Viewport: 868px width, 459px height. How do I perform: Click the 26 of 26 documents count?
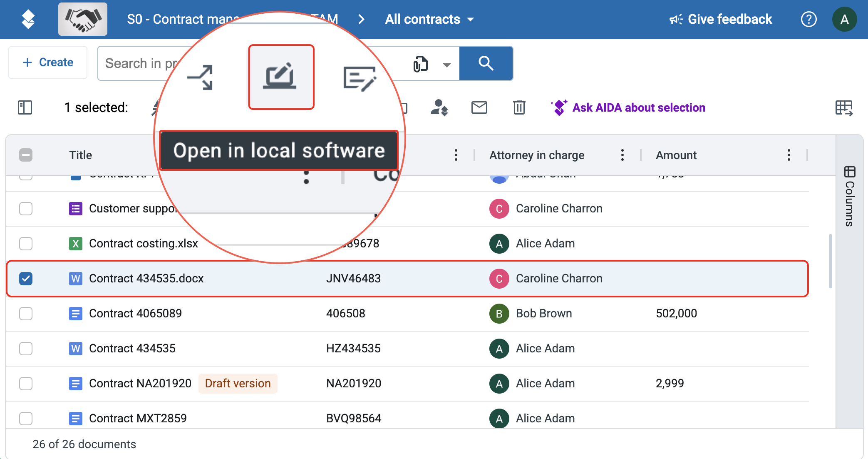point(84,444)
